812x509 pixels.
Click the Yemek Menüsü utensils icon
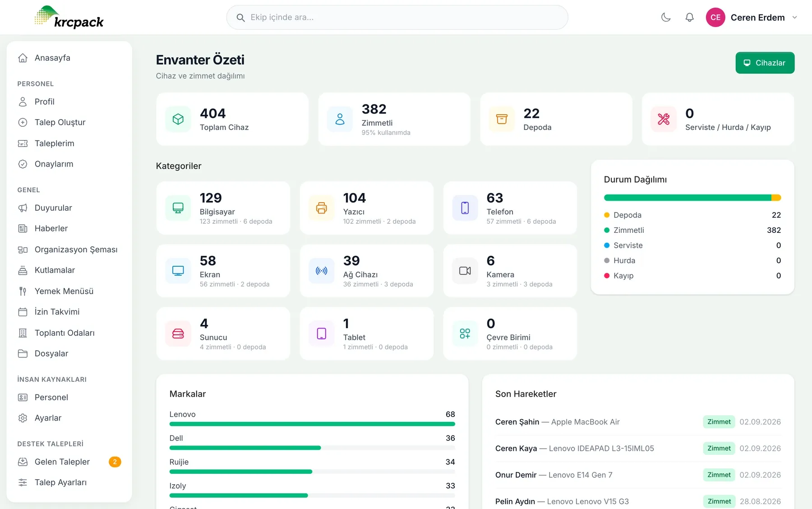(x=23, y=291)
